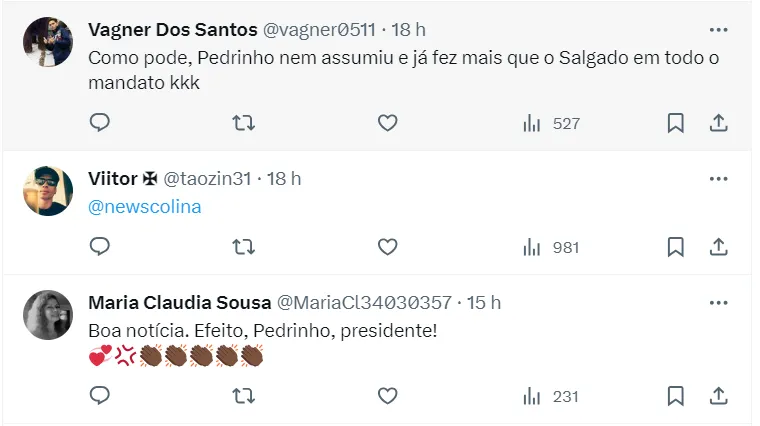Image resolution: width=760 pixels, height=426 pixels.
Task: Reply to Viitor's tweet
Action: coord(99,246)
